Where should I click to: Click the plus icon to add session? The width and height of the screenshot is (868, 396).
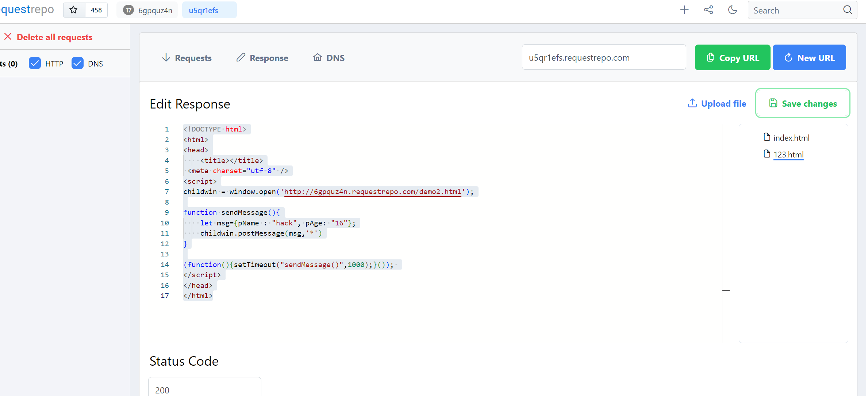point(684,10)
